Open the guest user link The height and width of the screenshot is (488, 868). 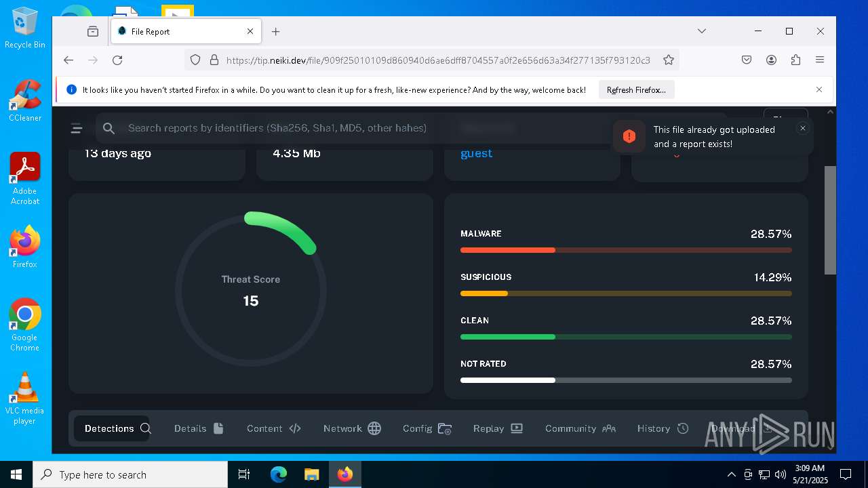(x=476, y=153)
